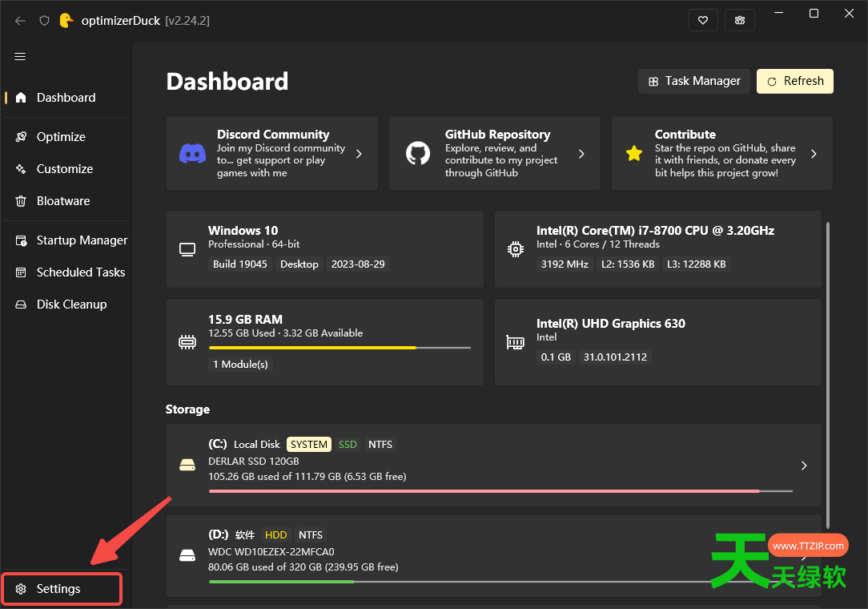
Task: Open the Discord Community card
Action: 272,153
